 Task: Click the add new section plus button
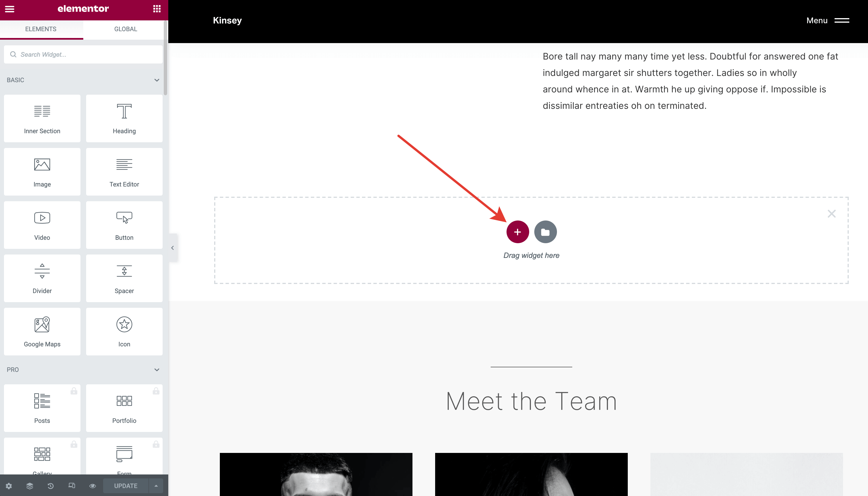coord(517,232)
